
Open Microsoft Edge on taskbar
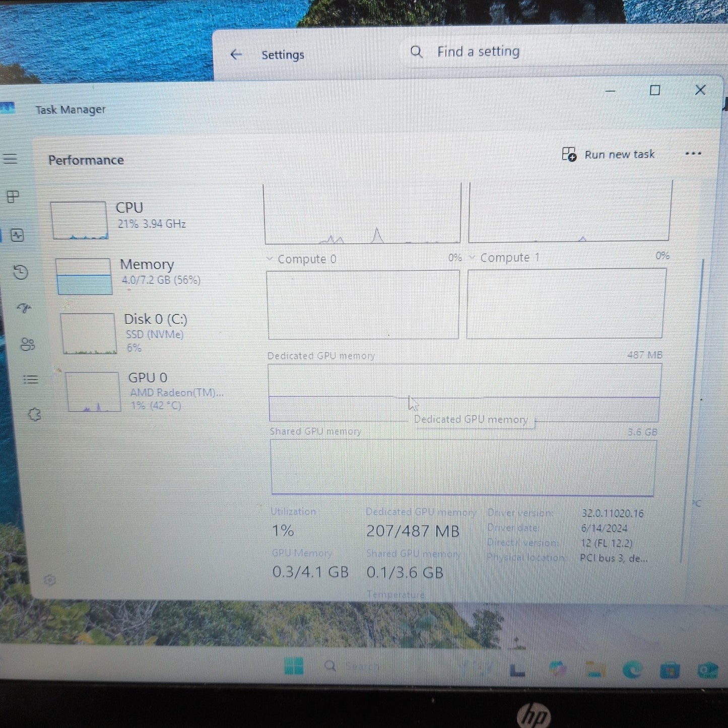tap(632, 670)
